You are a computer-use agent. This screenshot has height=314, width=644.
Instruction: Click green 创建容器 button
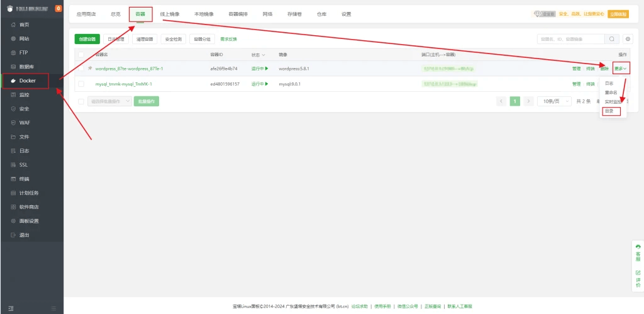coord(87,39)
